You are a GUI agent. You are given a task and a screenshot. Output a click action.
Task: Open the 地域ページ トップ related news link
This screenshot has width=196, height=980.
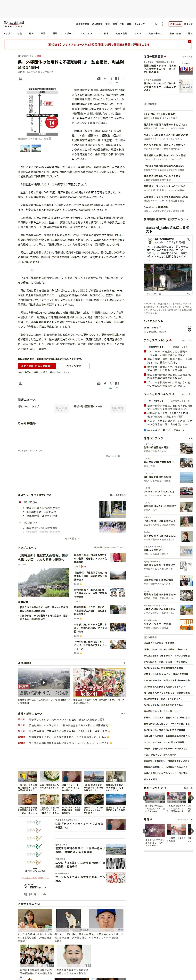[x=28, y=406]
